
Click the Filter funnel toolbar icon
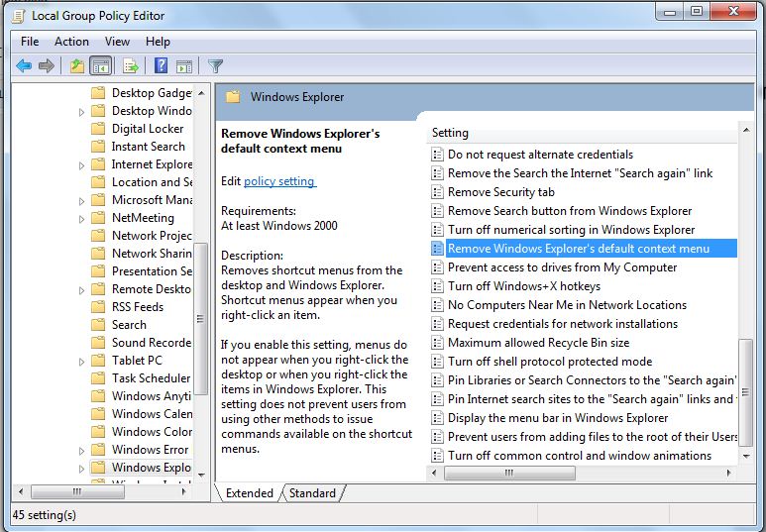(215, 65)
